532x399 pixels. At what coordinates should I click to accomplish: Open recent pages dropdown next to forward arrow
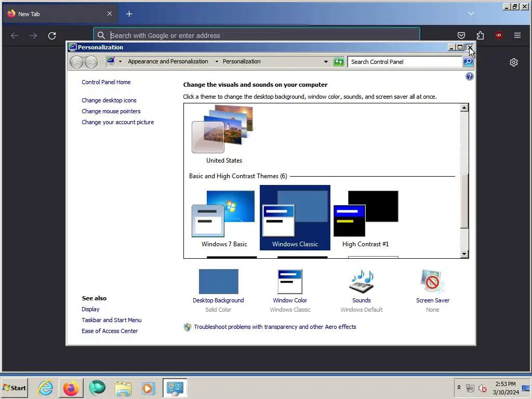pos(101,62)
